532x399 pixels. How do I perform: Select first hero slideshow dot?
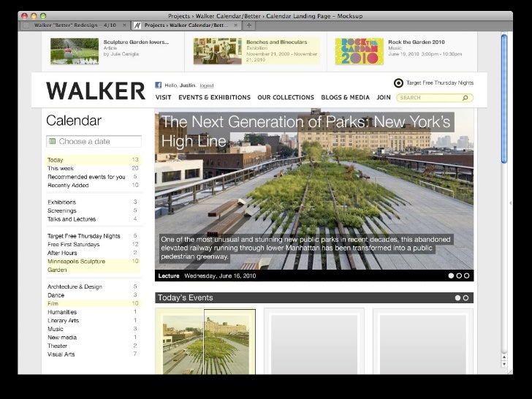coord(451,275)
